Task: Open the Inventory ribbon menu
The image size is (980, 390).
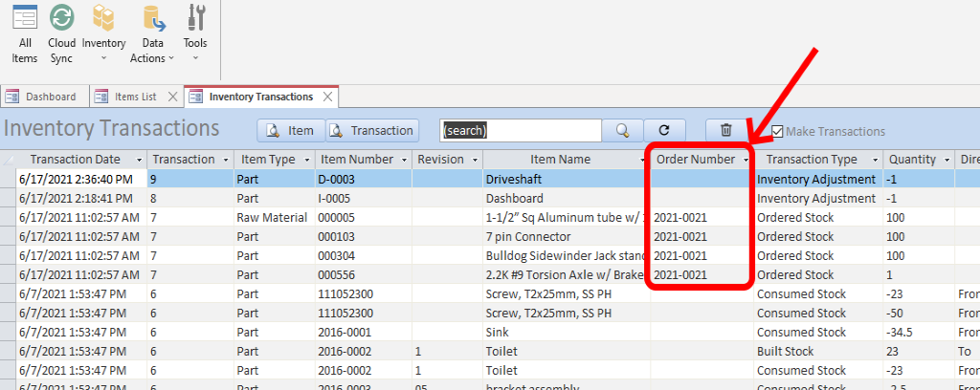Action: (103, 33)
